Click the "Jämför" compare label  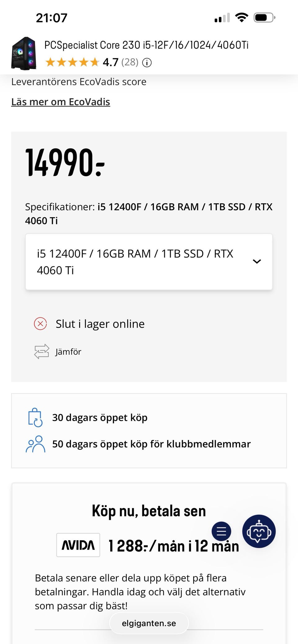pos(68,352)
